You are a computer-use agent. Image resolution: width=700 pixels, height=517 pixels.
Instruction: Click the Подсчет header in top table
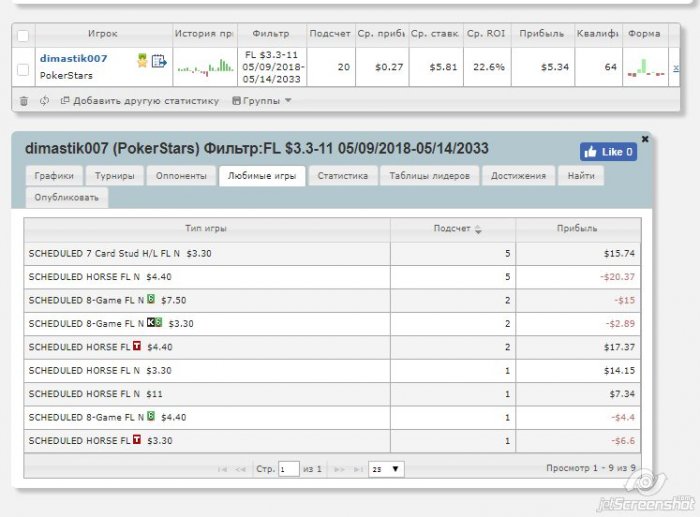(330, 34)
